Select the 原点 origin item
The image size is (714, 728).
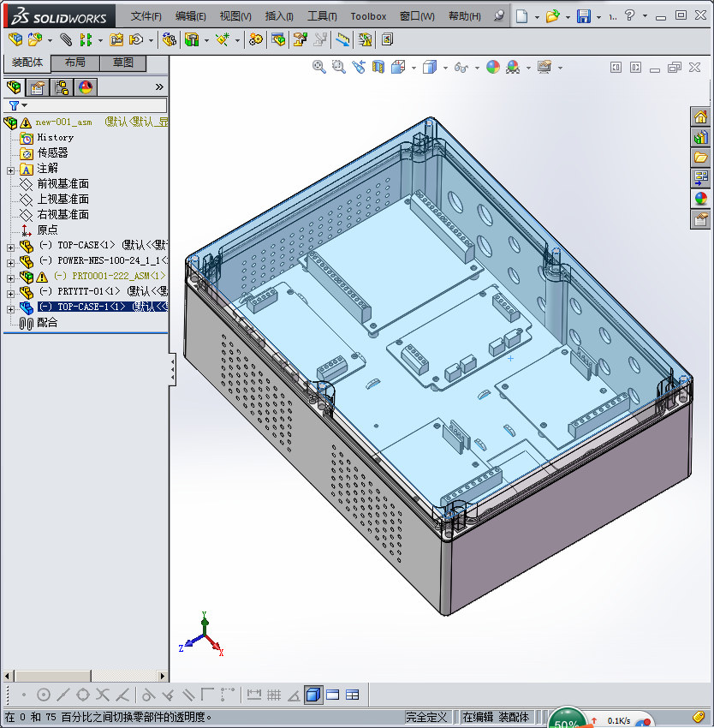click(47, 230)
